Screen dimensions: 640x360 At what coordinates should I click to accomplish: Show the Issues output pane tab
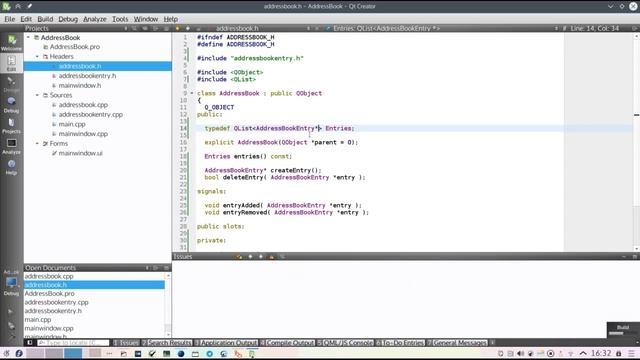[126, 343]
